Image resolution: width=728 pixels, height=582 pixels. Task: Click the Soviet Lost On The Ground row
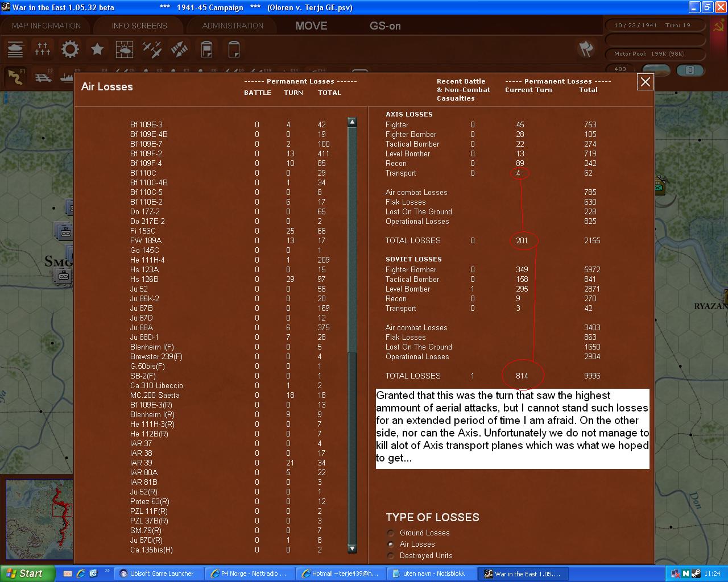click(x=493, y=347)
